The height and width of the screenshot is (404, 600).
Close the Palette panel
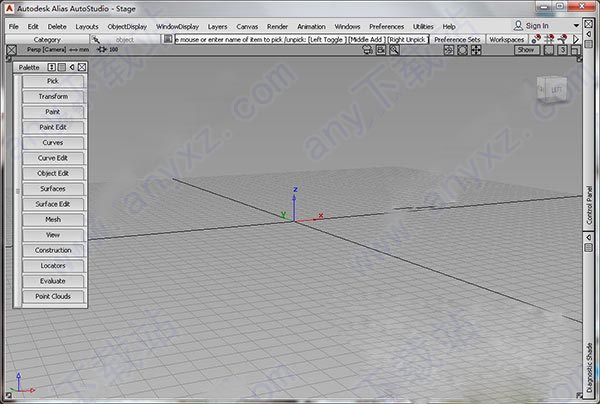pos(82,67)
